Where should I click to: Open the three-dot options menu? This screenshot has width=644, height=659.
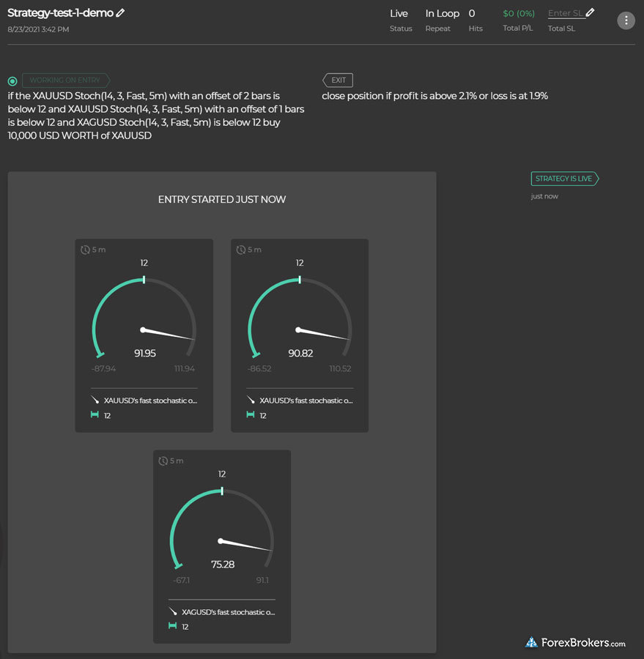(626, 21)
